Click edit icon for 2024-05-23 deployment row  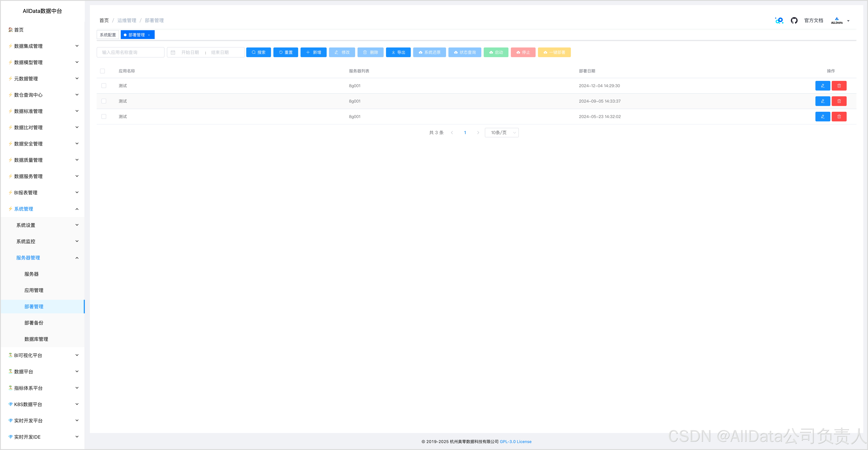823,116
